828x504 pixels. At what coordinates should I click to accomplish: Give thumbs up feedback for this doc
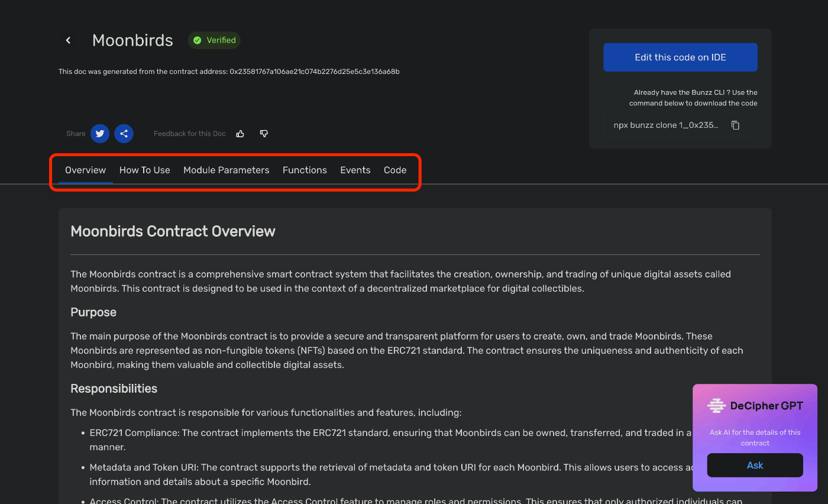[x=240, y=134]
